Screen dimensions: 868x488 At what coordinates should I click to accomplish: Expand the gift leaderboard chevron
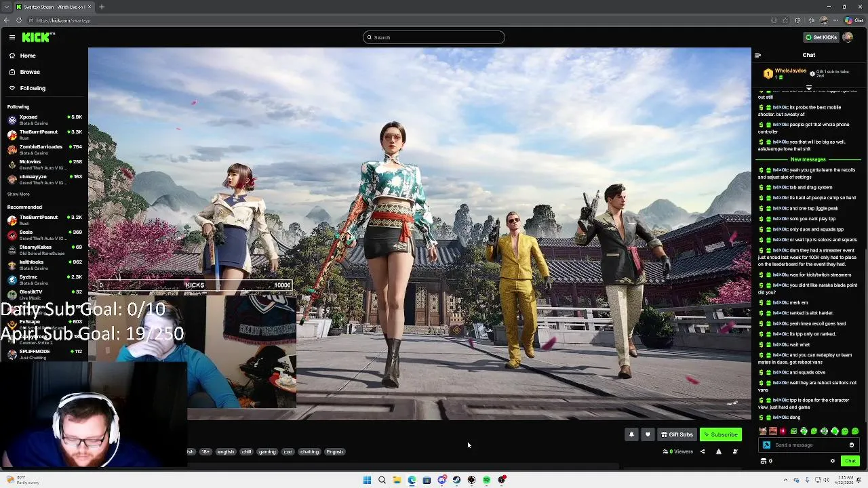click(808, 87)
